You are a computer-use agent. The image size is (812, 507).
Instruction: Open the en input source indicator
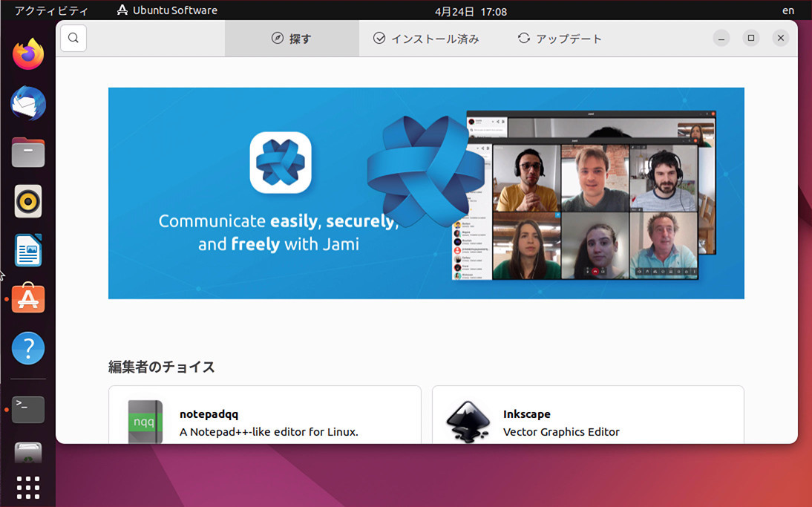click(788, 10)
